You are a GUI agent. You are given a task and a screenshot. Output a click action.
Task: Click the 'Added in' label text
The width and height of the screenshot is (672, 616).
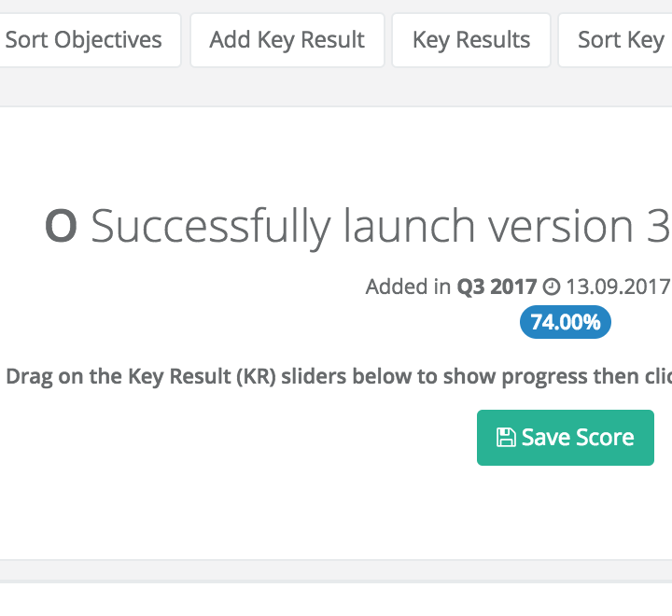(x=408, y=287)
